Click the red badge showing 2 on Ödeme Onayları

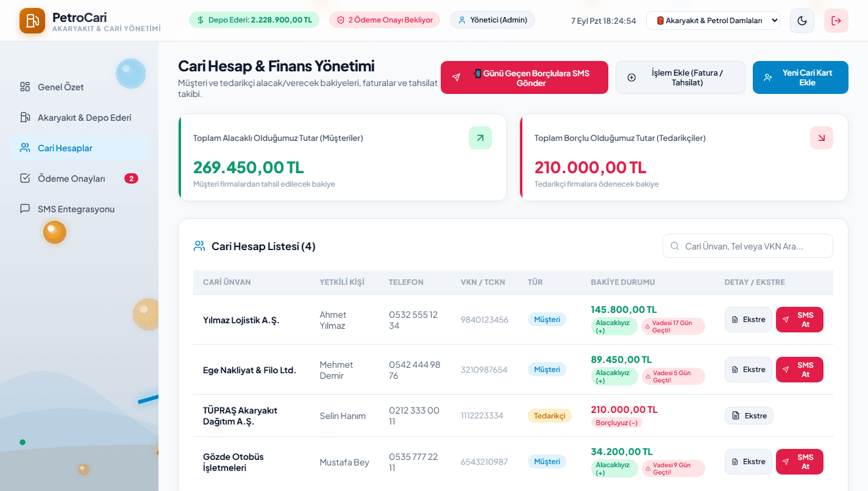(131, 179)
